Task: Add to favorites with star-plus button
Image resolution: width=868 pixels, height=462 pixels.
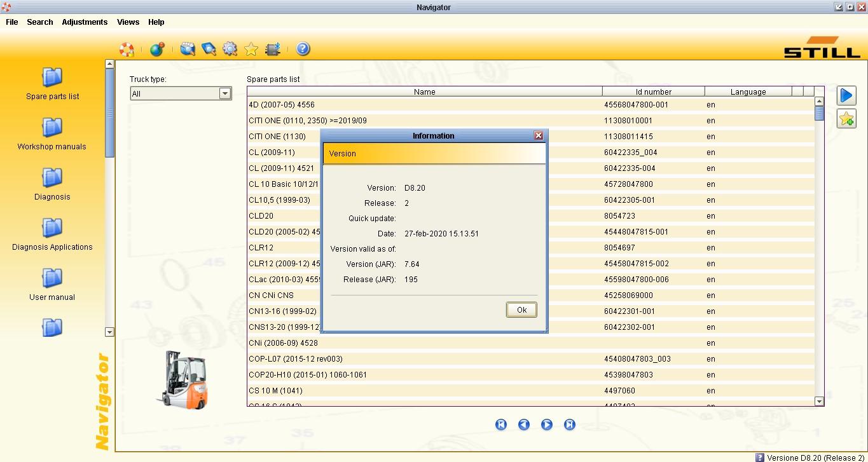Action: pyautogui.click(x=846, y=119)
